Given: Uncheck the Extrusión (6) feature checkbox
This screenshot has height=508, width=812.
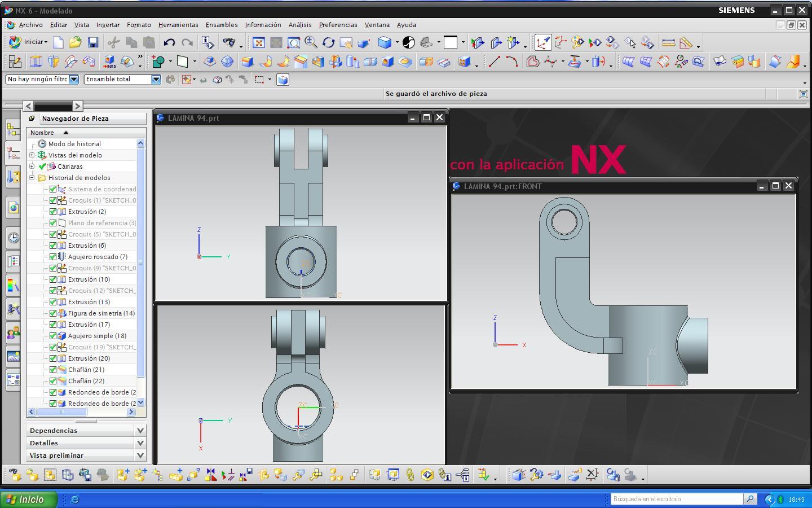Looking at the screenshot, I should pos(53,246).
